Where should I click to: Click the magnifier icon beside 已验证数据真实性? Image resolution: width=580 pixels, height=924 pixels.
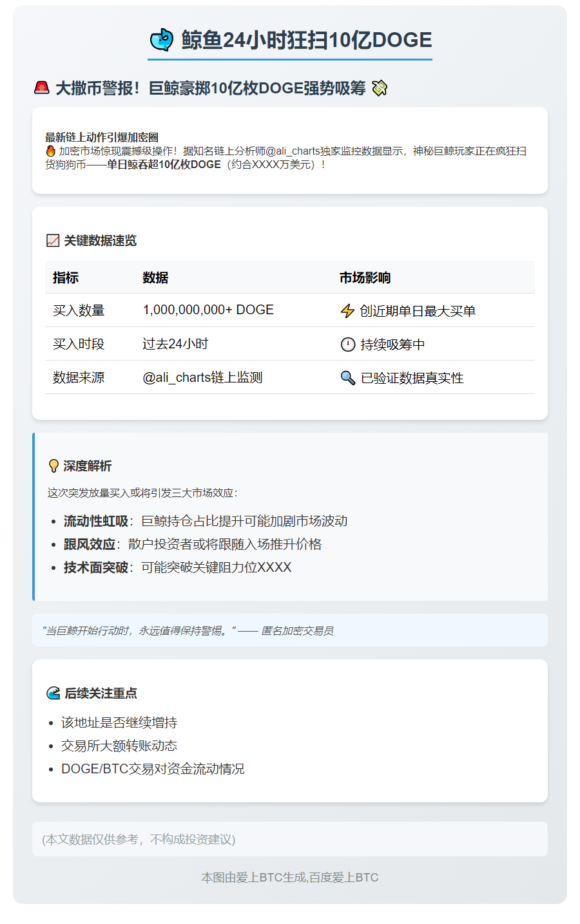347,378
